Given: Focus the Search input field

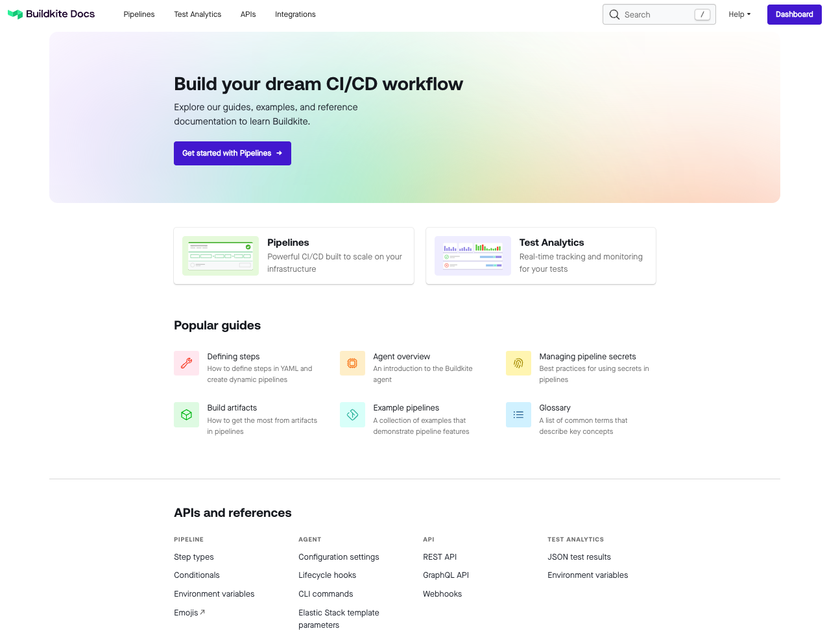Looking at the screenshot, I should (659, 14).
